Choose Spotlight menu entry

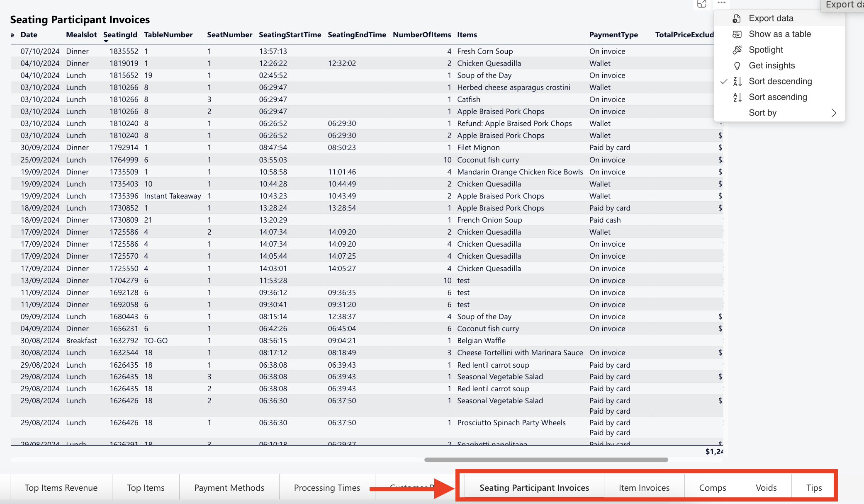coord(779,50)
